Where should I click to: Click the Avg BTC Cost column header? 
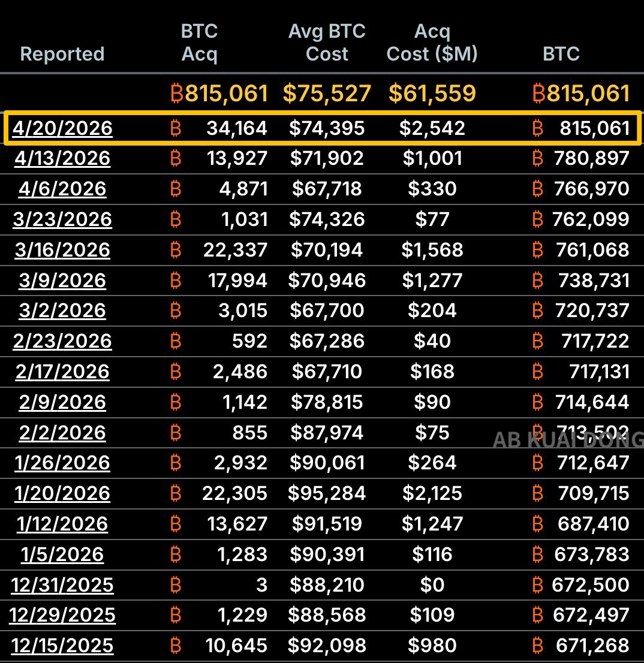coord(327,43)
